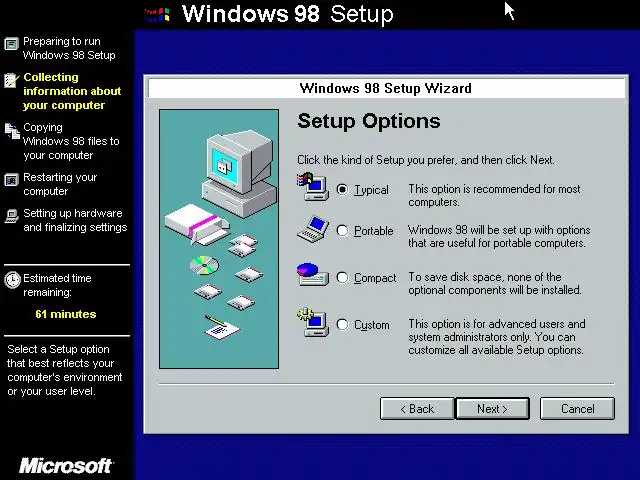Click the estimated time clock icon
The height and width of the screenshot is (480, 640).
click(12, 280)
